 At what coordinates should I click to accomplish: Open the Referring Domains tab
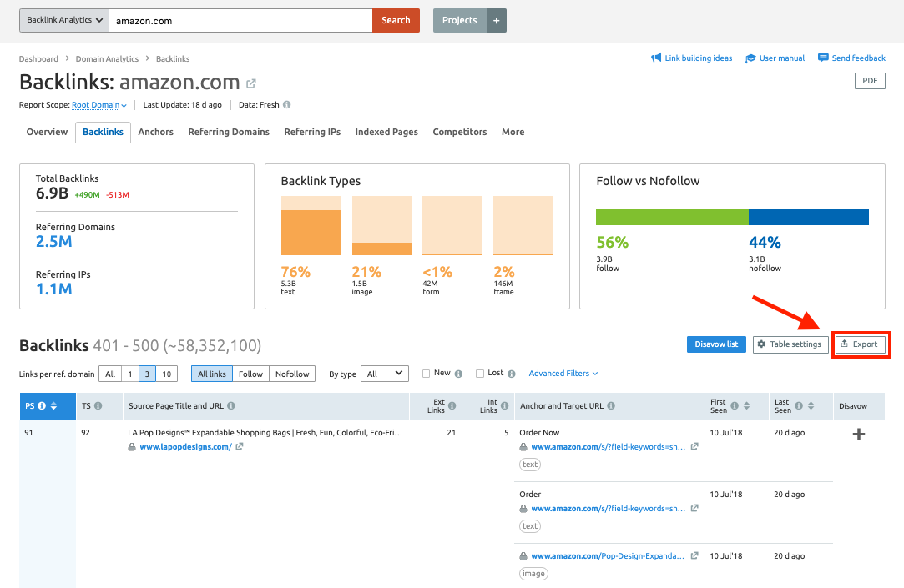pyautogui.click(x=229, y=132)
